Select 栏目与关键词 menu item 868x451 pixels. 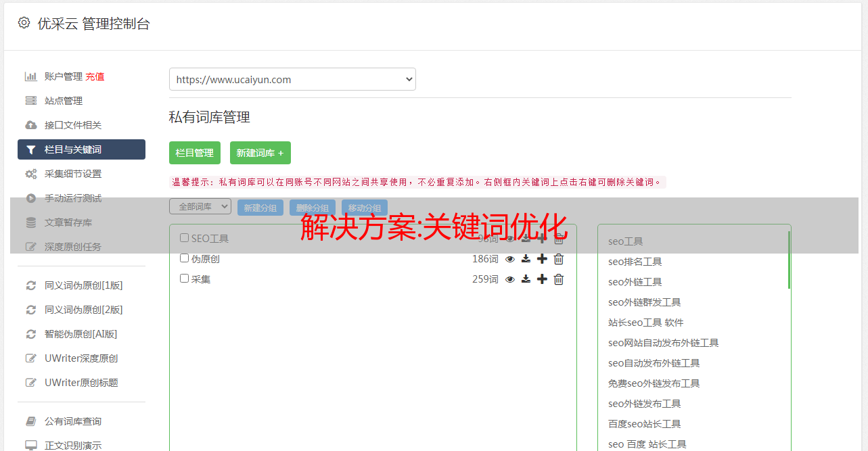81,149
